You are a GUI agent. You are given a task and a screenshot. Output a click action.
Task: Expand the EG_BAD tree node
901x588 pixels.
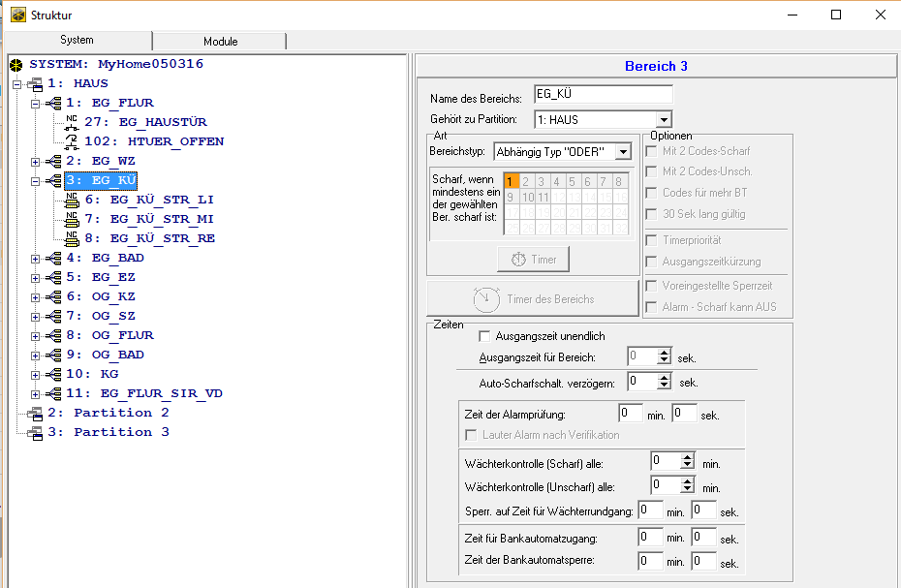(x=36, y=258)
